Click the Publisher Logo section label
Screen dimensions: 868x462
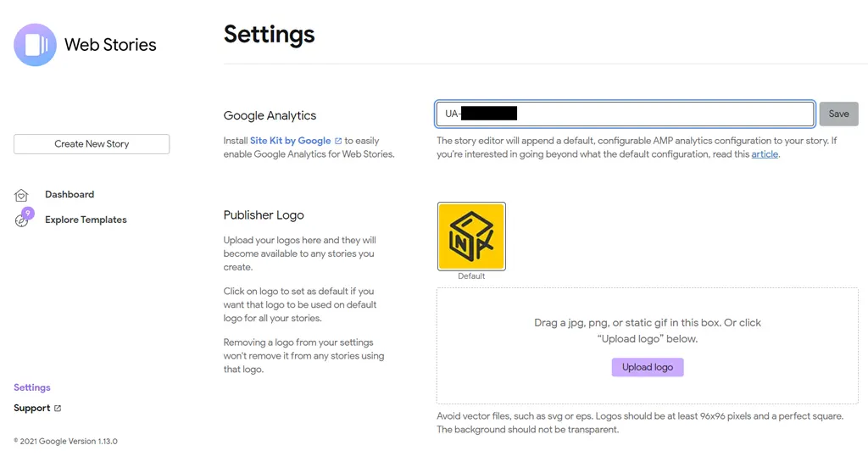[264, 215]
